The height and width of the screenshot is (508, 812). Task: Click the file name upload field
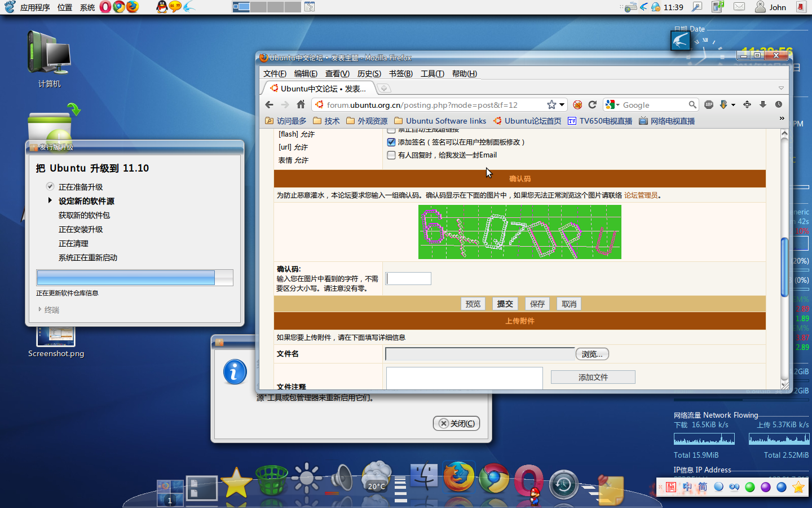point(480,354)
